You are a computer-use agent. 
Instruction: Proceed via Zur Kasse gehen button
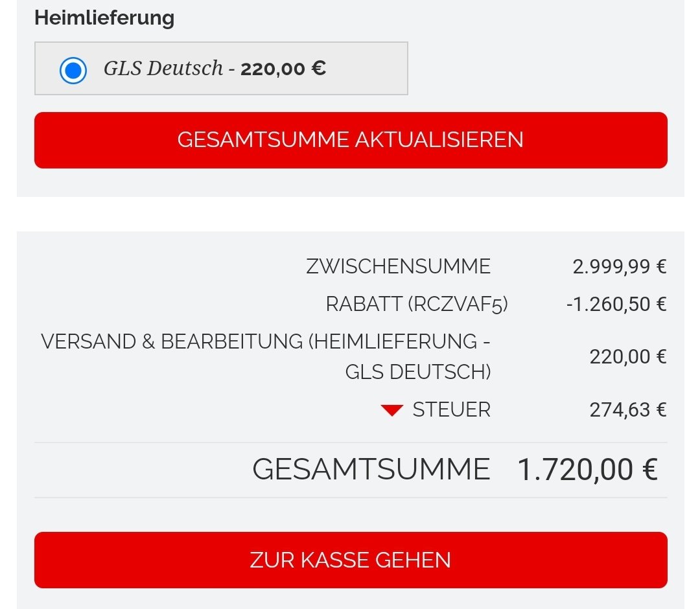click(351, 560)
